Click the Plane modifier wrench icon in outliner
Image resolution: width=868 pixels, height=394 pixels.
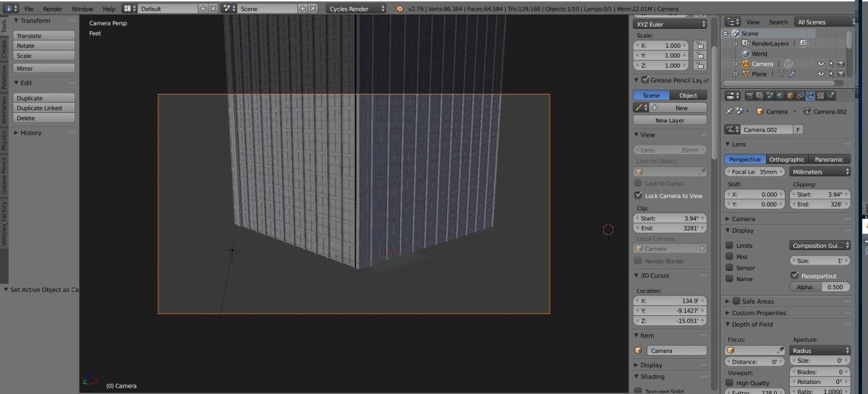791,74
